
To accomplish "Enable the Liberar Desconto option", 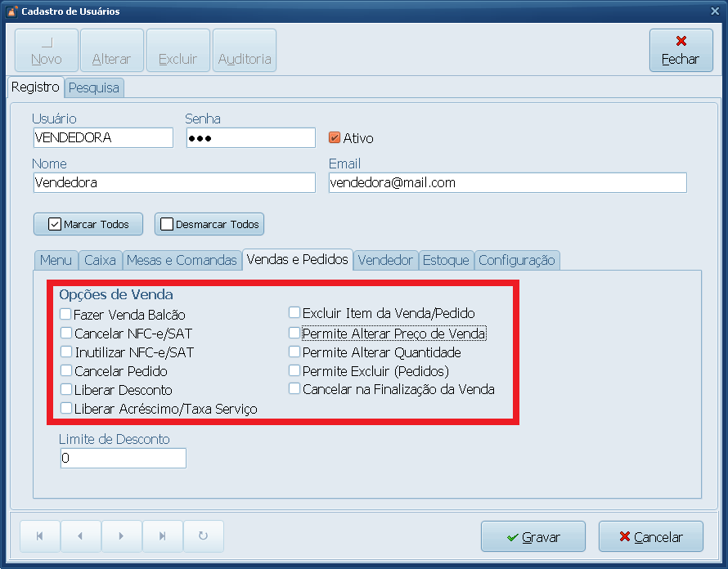I will (65, 390).
